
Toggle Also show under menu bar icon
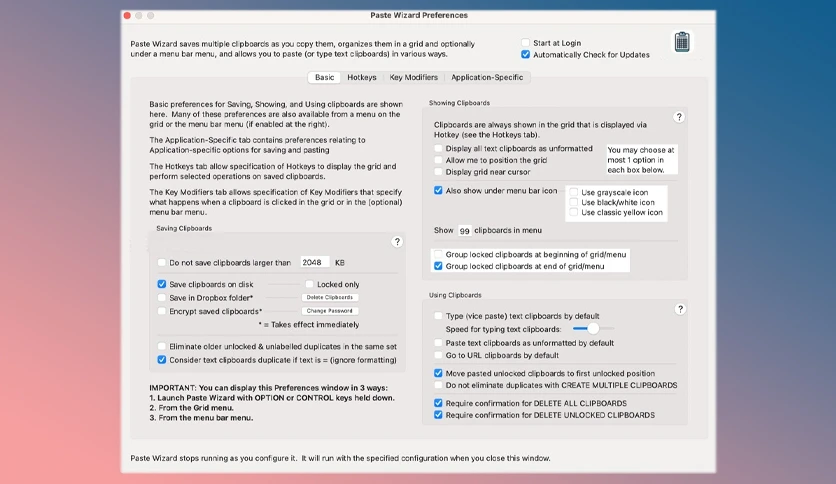pyautogui.click(x=438, y=190)
